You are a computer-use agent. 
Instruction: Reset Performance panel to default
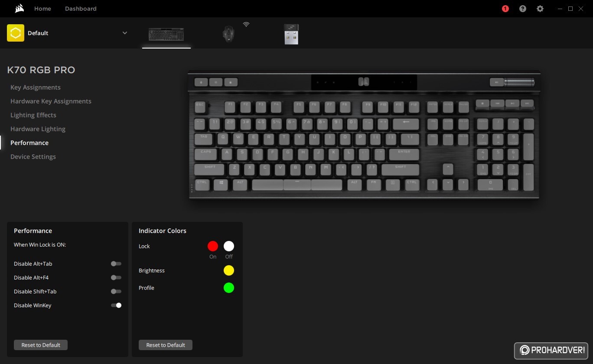click(x=41, y=345)
